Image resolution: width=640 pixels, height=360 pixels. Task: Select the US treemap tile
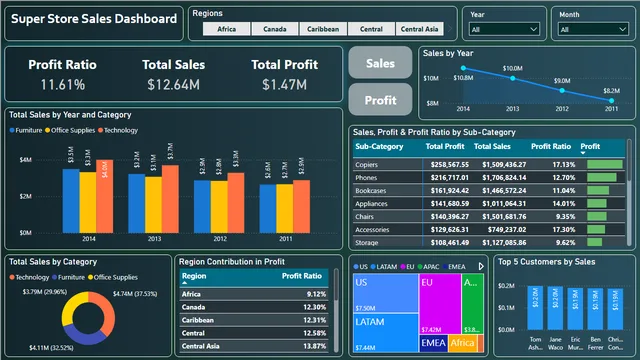(386, 293)
